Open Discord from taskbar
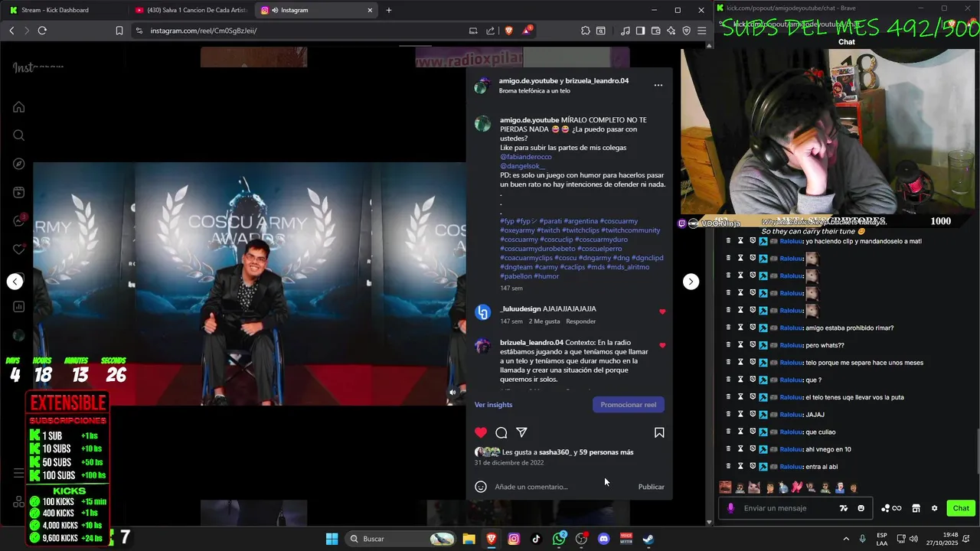Image resolution: width=980 pixels, height=551 pixels. pyautogui.click(x=603, y=539)
